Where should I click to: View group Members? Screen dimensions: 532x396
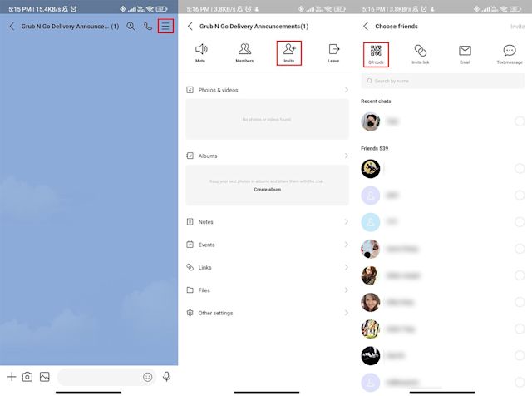tap(244, 53)
